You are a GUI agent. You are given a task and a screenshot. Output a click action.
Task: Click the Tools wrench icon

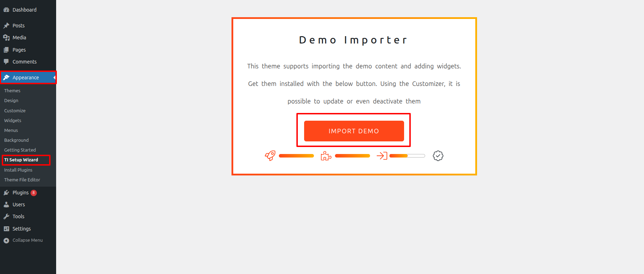6,216
